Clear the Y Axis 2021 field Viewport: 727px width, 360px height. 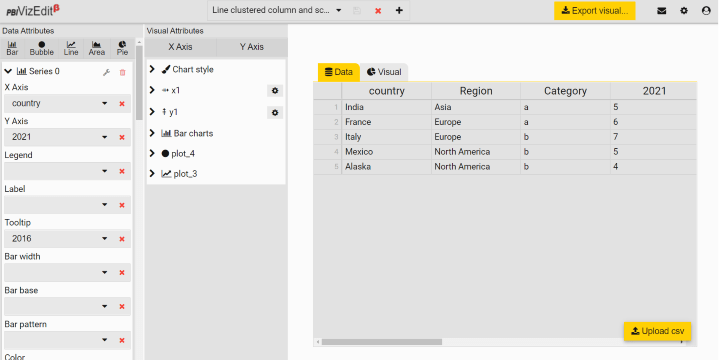[122, 138]
